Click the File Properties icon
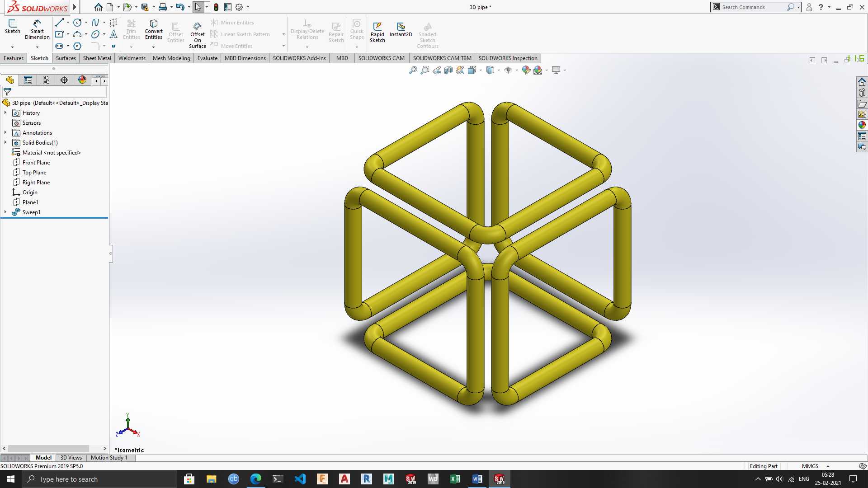The image size is (868, 488). coord(228,7)
